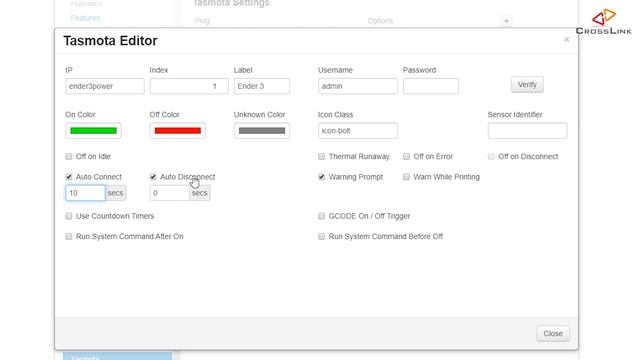Toggle the Off on Disconnect checkbox
640x360 pixels.
pos(491,156)
